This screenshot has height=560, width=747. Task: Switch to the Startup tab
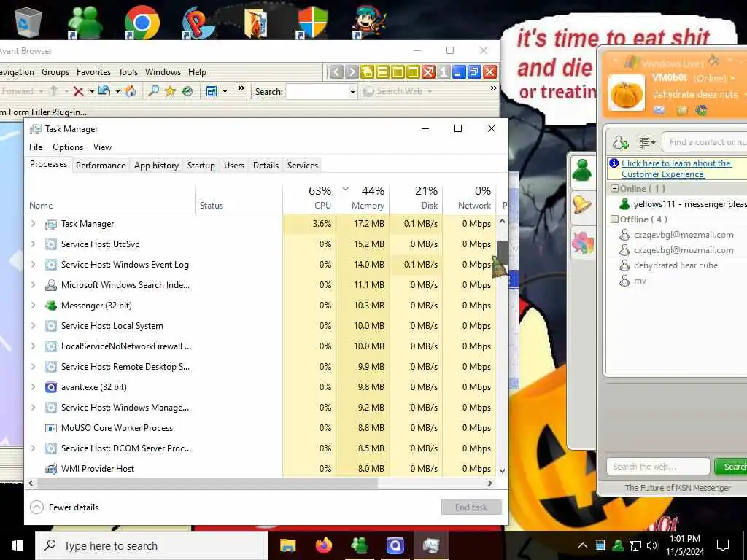[x=201, y=166]
